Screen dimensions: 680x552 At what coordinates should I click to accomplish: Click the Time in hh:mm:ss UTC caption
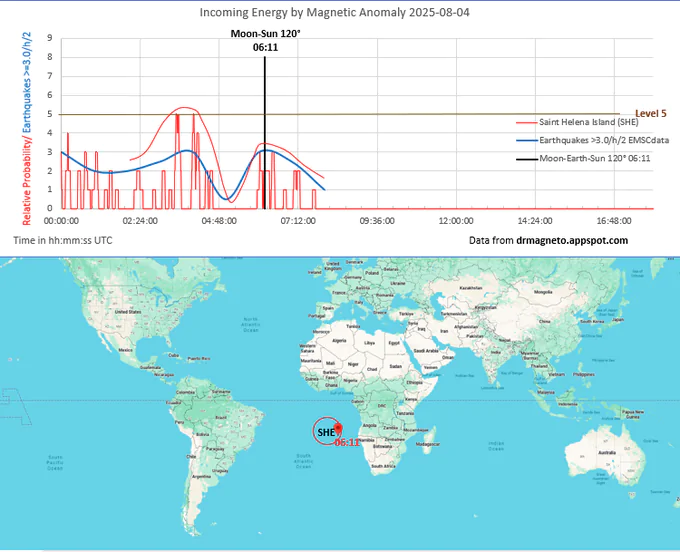[x=64, y=241]
